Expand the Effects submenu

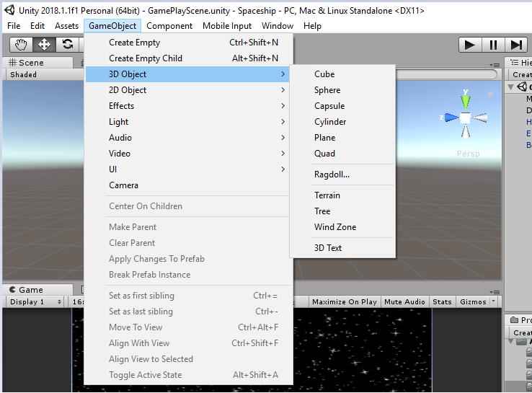click(x=188, y=106)
